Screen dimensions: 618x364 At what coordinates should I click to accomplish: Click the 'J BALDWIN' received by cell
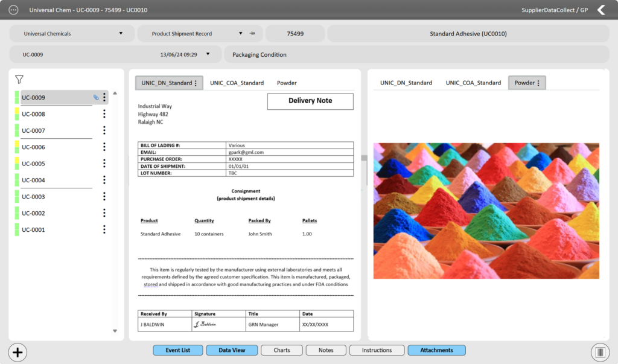click(165, 325)
